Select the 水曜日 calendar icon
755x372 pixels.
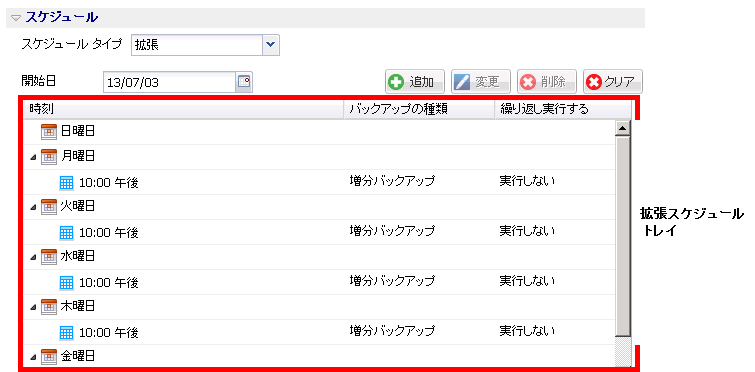[49, 257]
